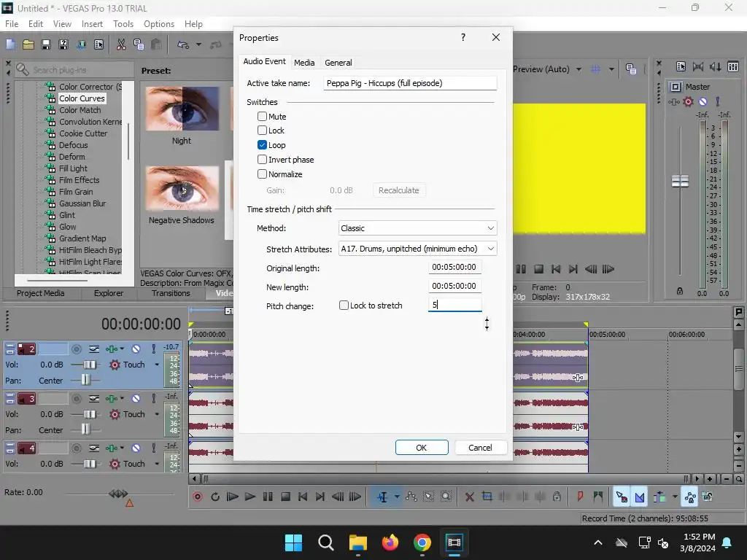The height and width of the screenshot is (560, 747).
Task: Open Chrome from the taskbar
Action: coord(422,542)
